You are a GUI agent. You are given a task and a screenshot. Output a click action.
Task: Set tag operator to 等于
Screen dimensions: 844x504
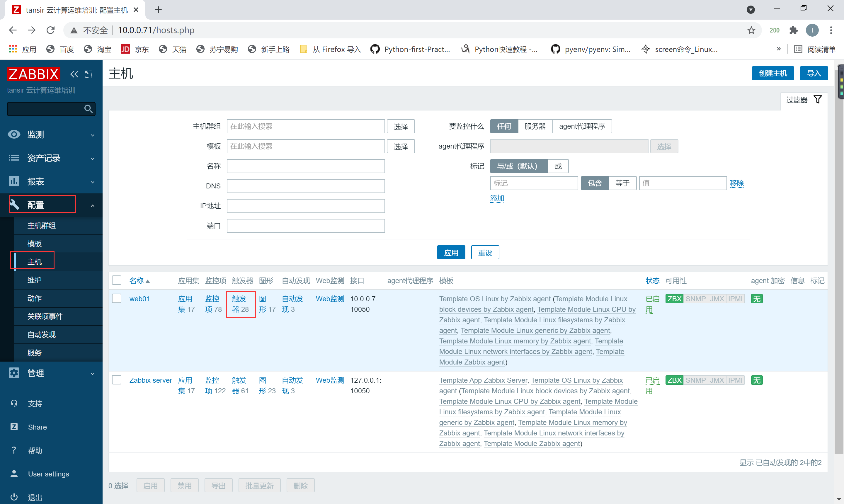(622, 183)
